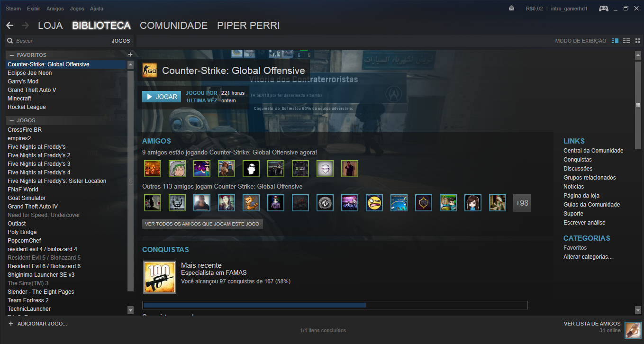Click the R$0,02 wallet balance
The image size is (644, 344).
(x=535, y=9)
